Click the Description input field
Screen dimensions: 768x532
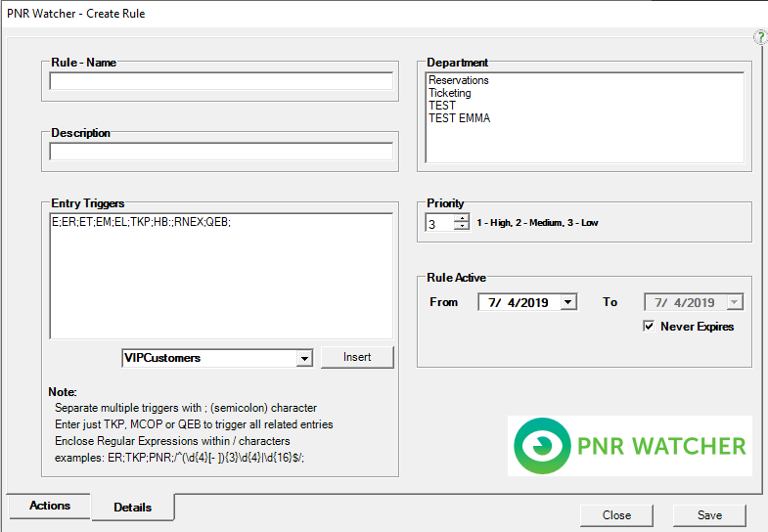click(221, 152)
